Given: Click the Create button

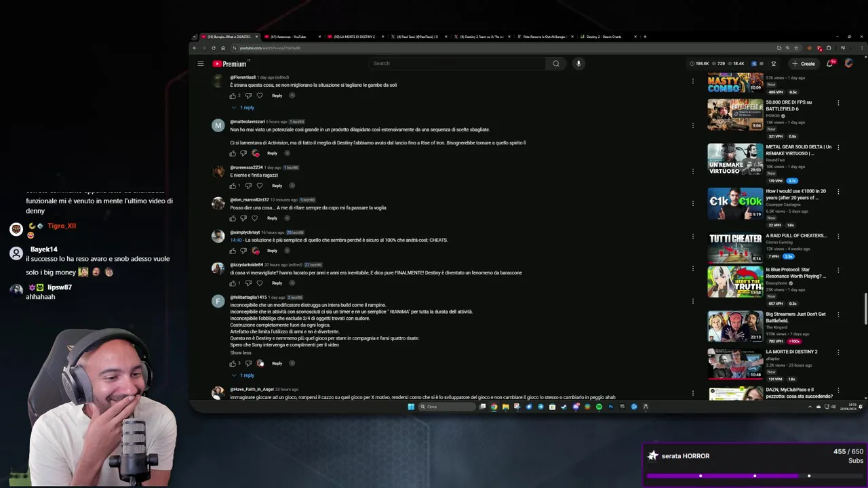Looking at the screenshot, I should (x=804, y=64).
